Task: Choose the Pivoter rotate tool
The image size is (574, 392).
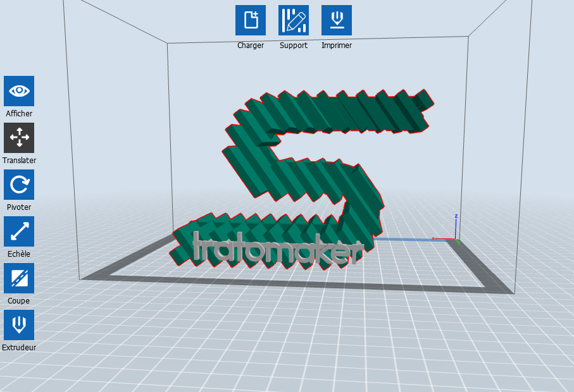Action: pos(19,185)
